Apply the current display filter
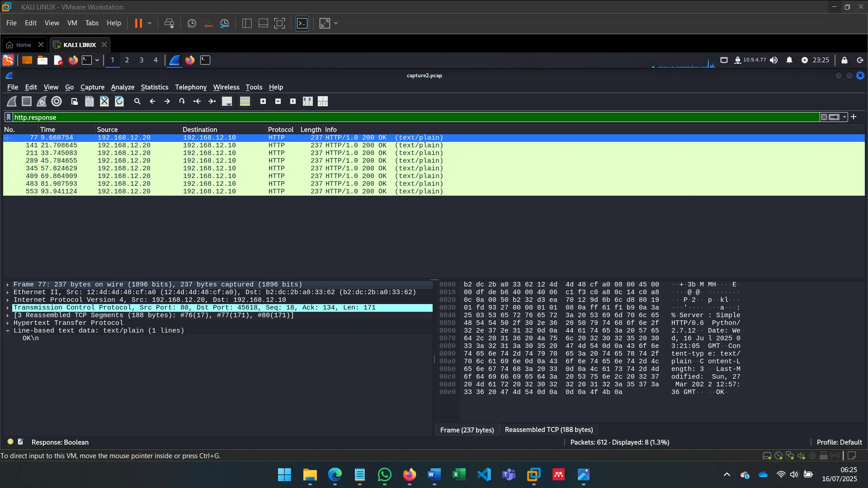Viewport: 868px width, 488px height. point(834,117)
